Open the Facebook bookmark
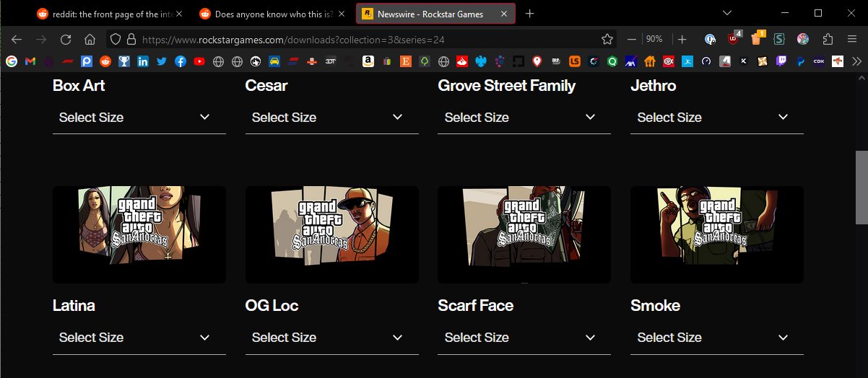Viewport: 868px width, 378px height. coord(181,61)
